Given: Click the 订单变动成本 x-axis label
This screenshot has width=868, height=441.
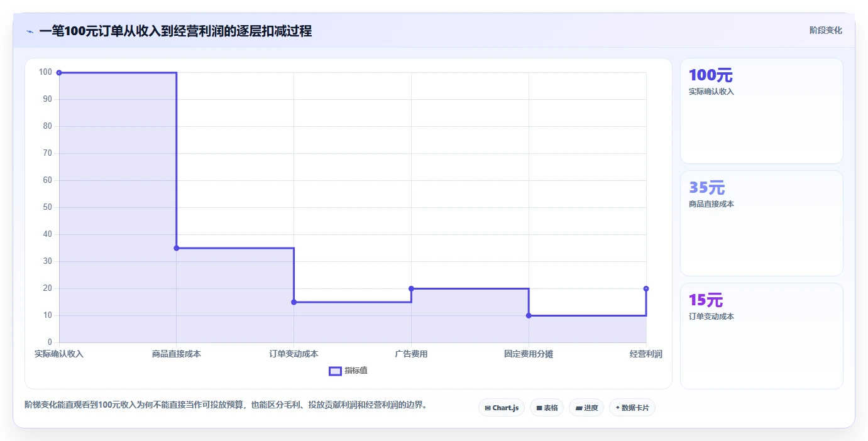Looking at the screenshot, I should click(294, 354).
